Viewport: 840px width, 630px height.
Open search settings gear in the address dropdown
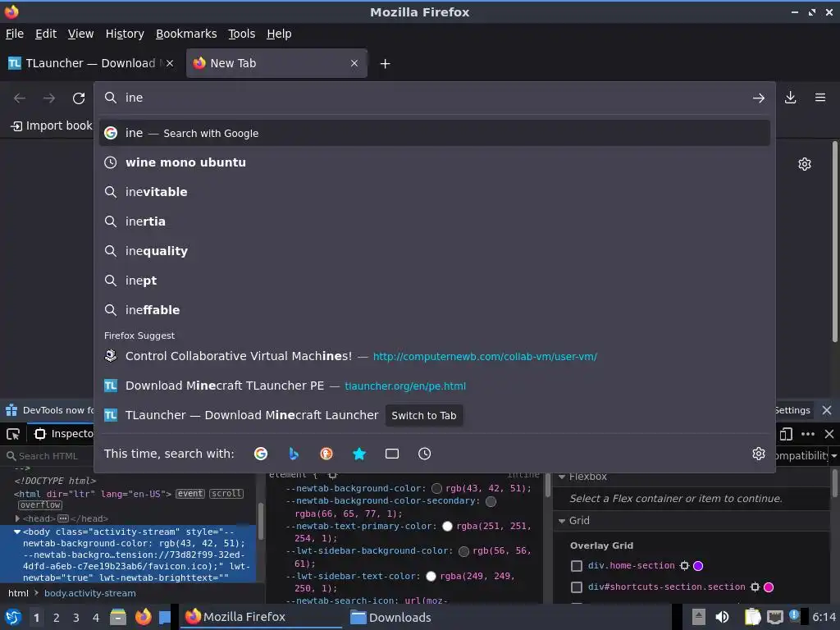[758, 454]
